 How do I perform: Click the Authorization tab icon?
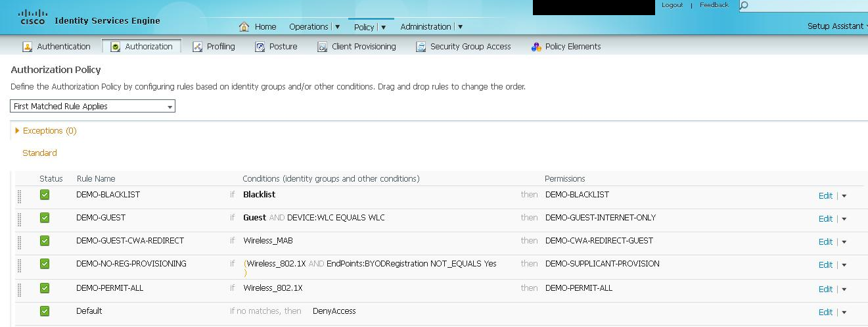116,47
